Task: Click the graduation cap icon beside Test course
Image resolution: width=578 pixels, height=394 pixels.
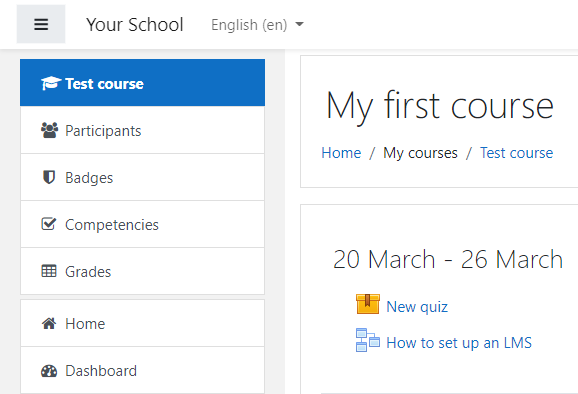Action: click(51, 83)
